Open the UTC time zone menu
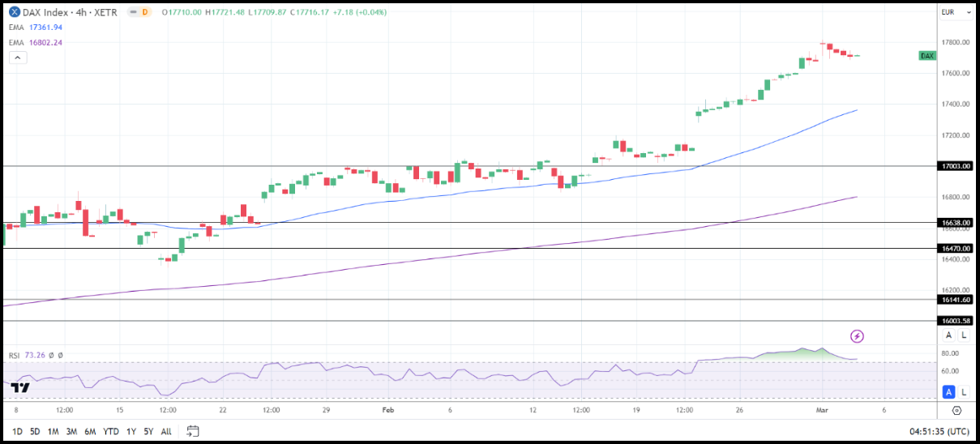Image resolution: width=980 pixels, height=444 pixels. 939,431
